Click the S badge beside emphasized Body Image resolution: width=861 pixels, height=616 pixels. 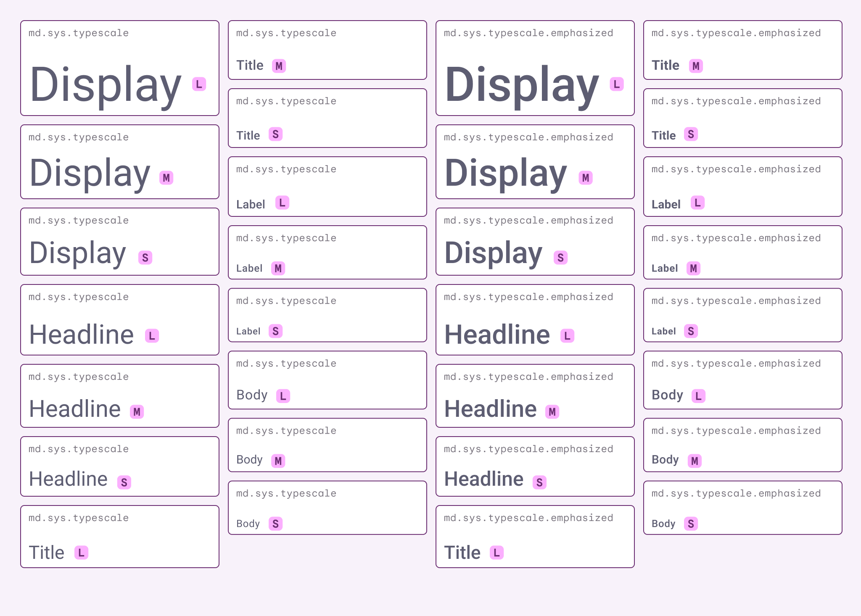coord(691,524)
